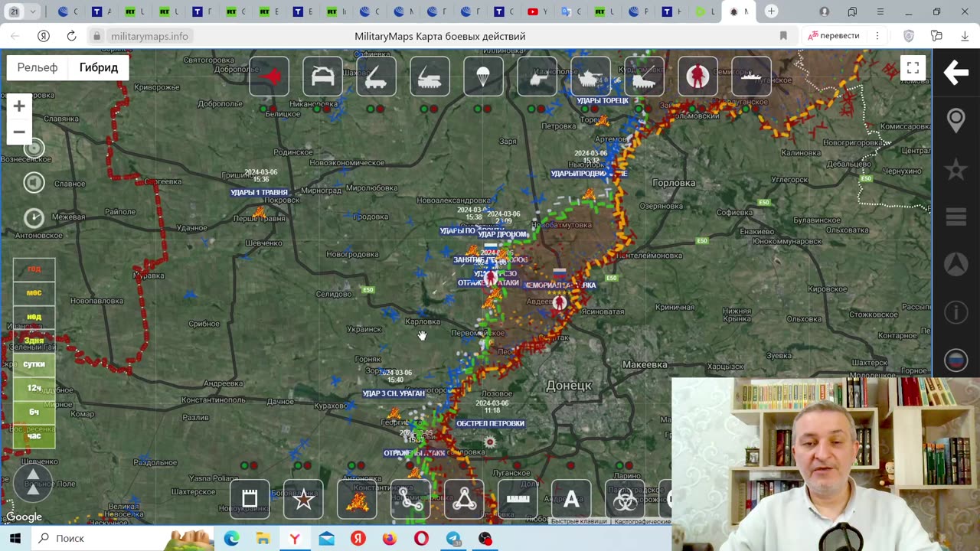Click red dot above red star tool
Image resolution: width=980 pixels, height=551 pixels.
pos(308,465)
